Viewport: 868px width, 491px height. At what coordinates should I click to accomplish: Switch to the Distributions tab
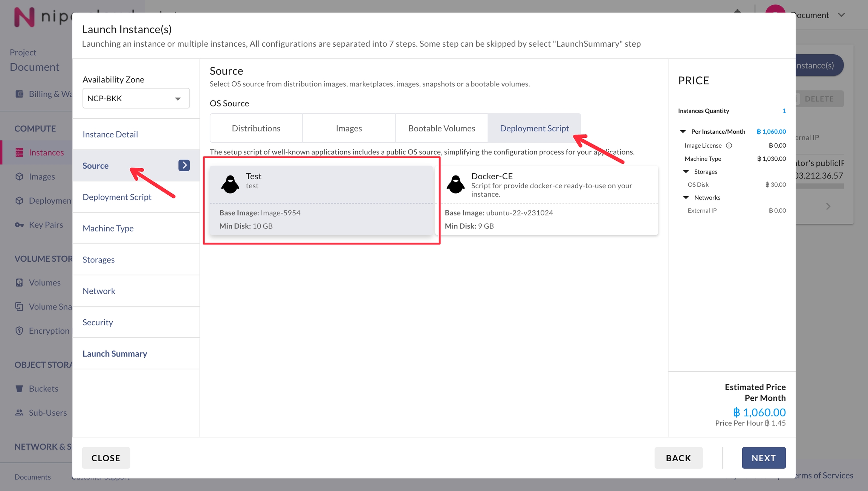256,128
